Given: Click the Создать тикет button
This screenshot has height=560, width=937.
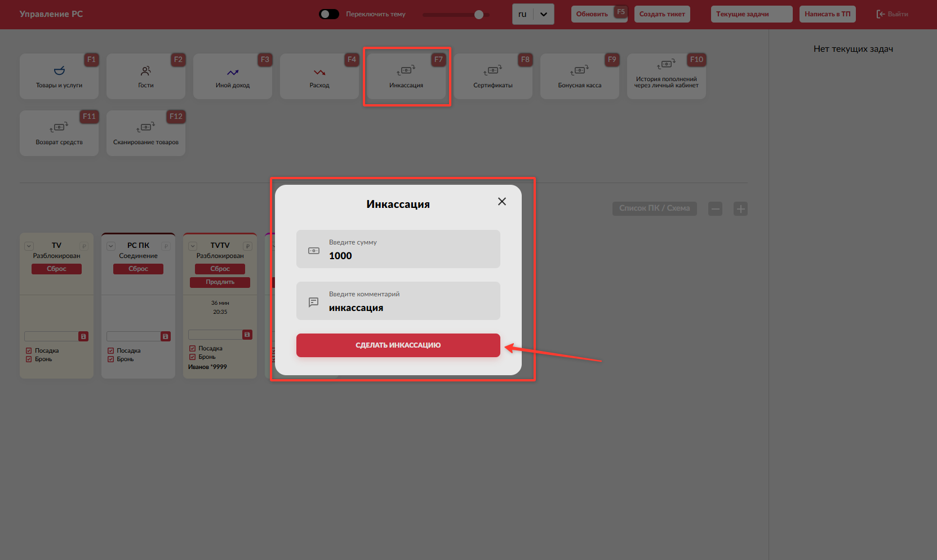Looking at the screenshot, I should tap(662, 14).
